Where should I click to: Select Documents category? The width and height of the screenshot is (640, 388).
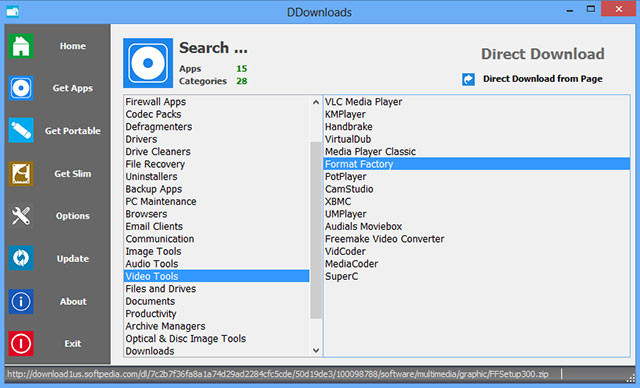coord(217,301)
